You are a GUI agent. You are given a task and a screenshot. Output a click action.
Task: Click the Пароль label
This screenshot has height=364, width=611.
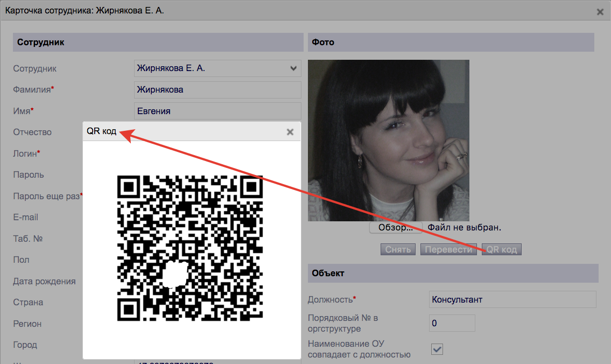29,174
